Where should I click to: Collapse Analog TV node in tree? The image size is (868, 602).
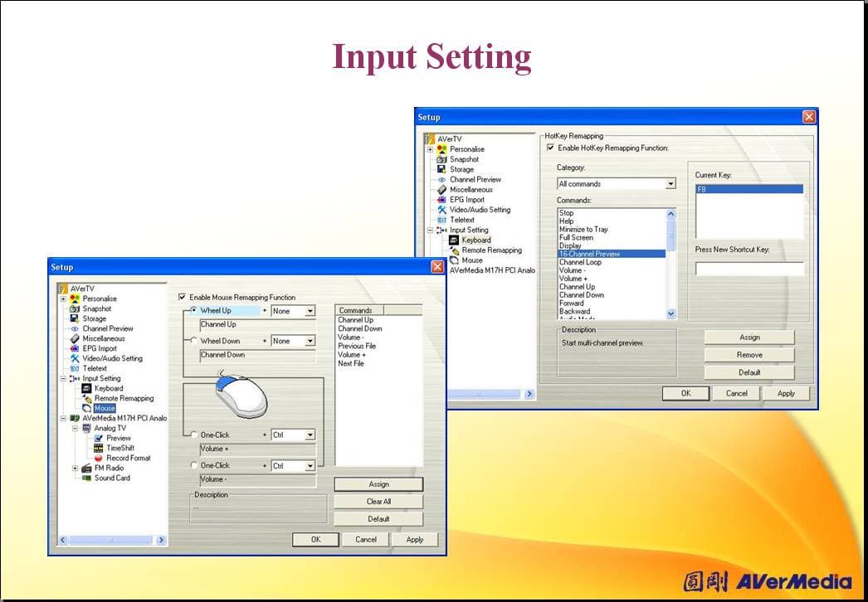[76, 428]
